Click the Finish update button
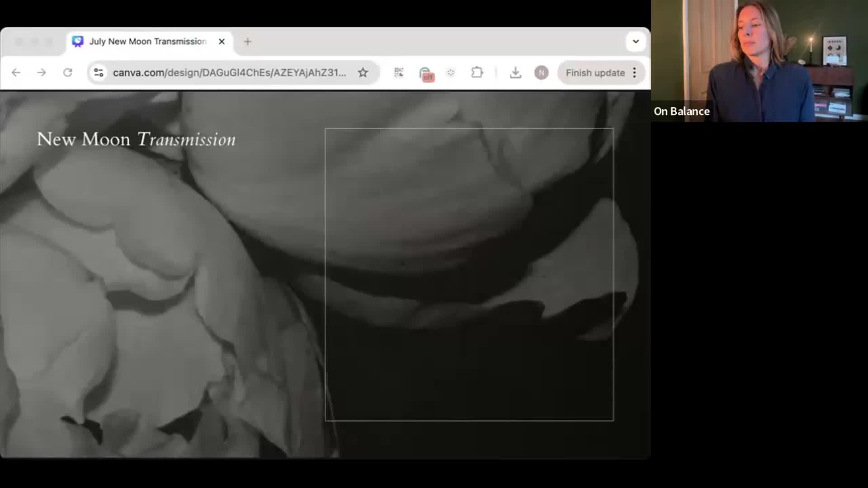 pos(595,73)
